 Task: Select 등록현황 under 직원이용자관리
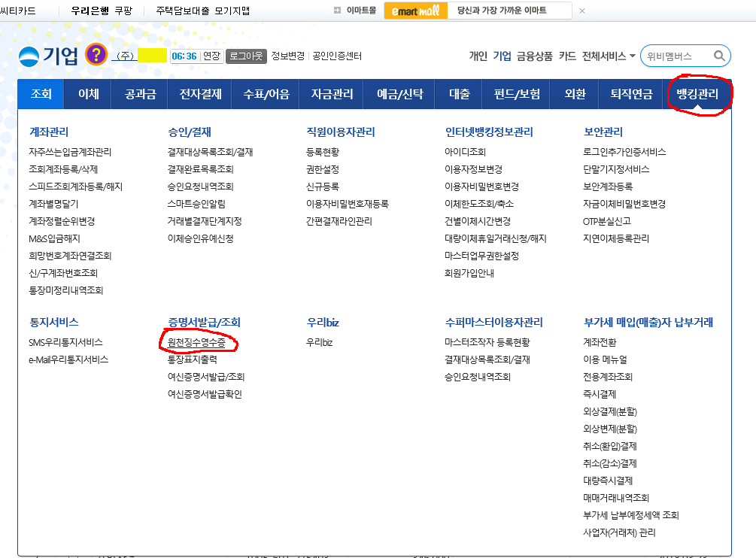[x=323, y=152]
